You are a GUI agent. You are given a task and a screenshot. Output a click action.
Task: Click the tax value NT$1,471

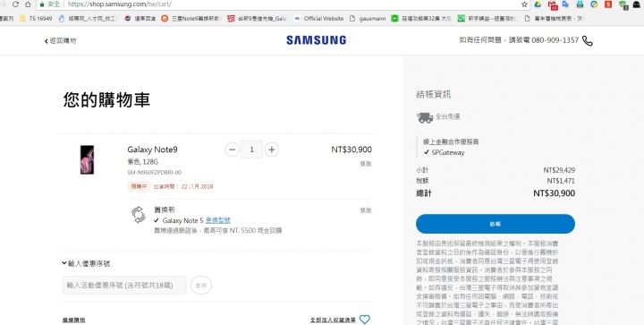point(561,181)
